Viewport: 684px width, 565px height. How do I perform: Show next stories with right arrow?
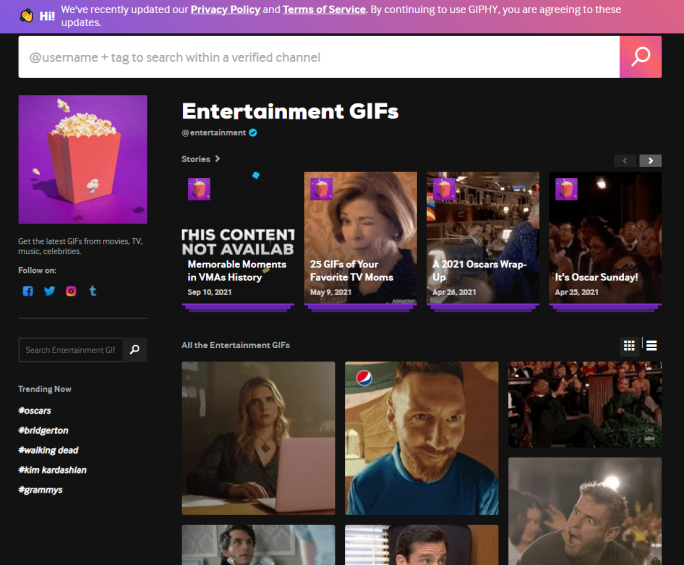650,161
